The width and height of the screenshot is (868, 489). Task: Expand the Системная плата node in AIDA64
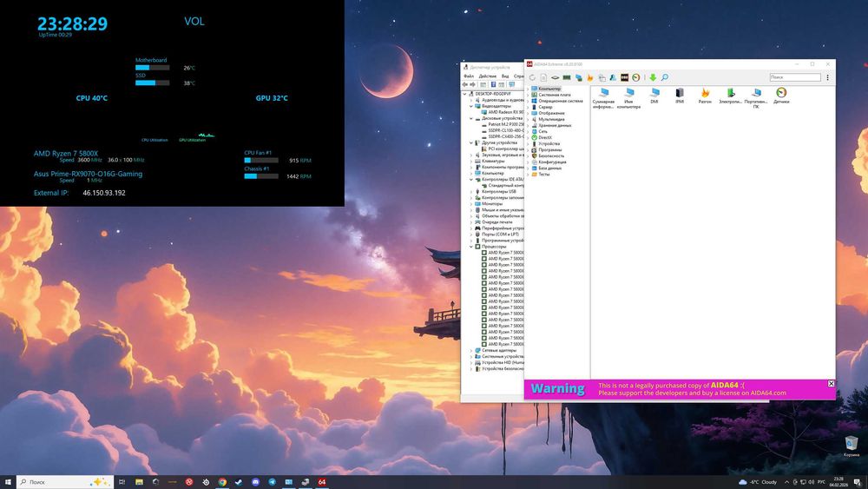528,95
